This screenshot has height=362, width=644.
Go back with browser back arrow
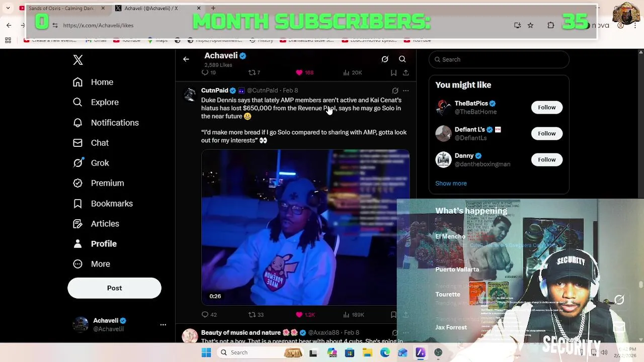[9, 25]
